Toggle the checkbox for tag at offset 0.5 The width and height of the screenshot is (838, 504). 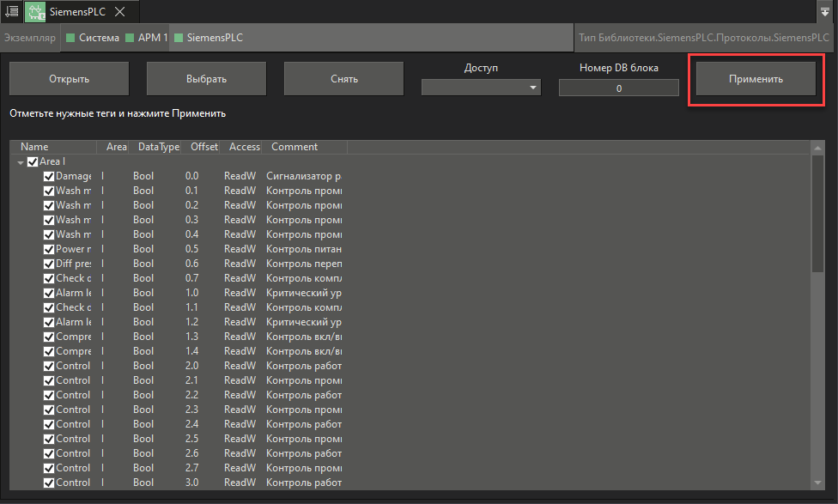click(49, 248)
